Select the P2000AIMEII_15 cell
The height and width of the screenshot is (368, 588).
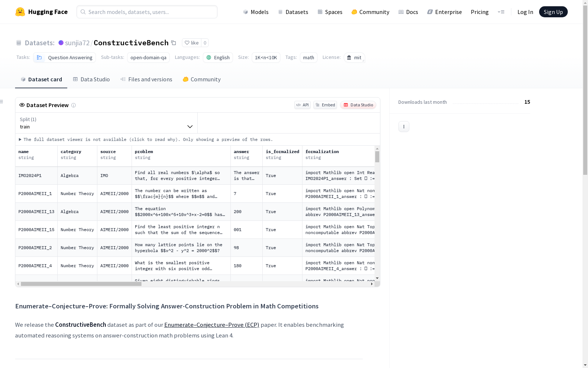[x=36, y=230]
